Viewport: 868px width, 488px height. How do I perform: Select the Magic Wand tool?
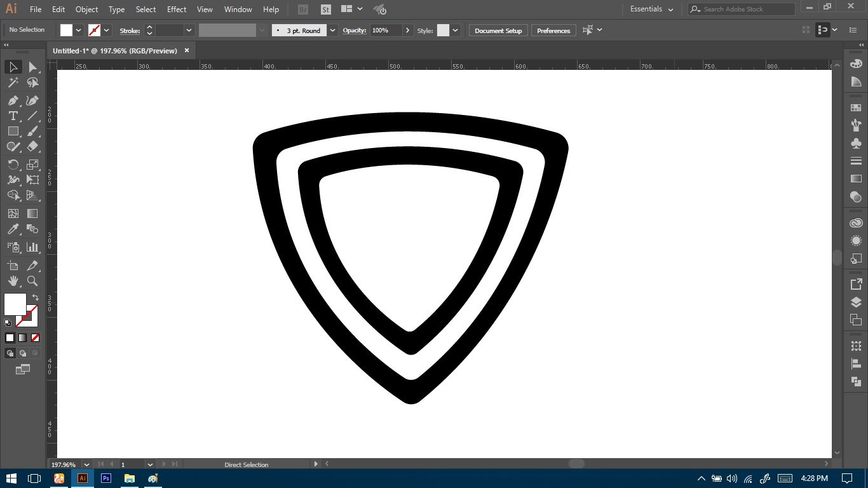tap(13, 83)
